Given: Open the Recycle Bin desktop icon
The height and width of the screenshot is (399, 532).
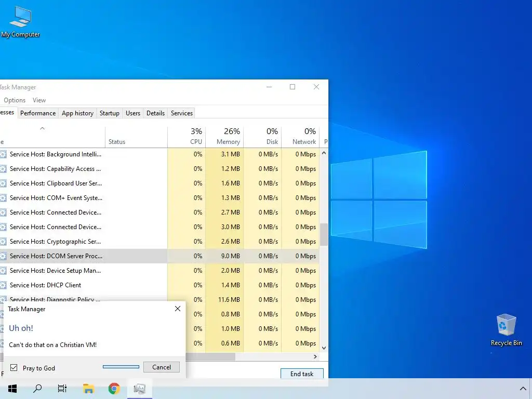Looking at the screenshot, I should (506, 330).
